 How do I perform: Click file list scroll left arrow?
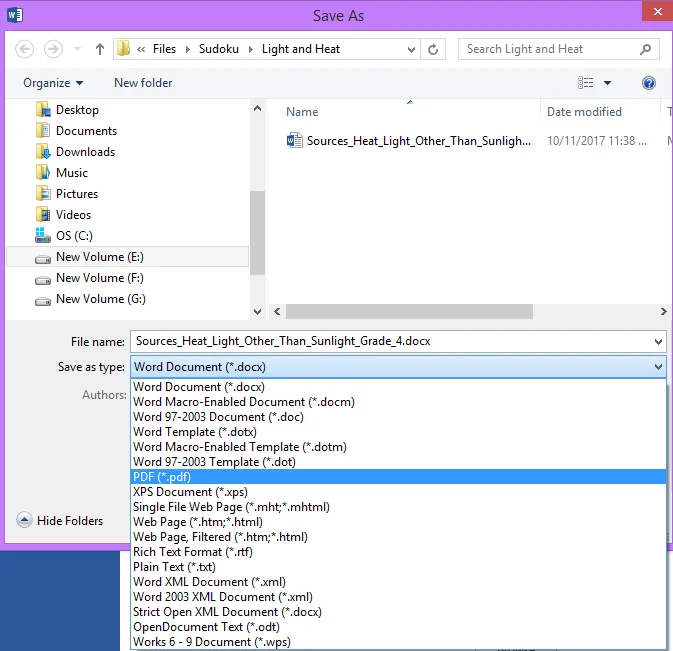(x=277, y=312)
